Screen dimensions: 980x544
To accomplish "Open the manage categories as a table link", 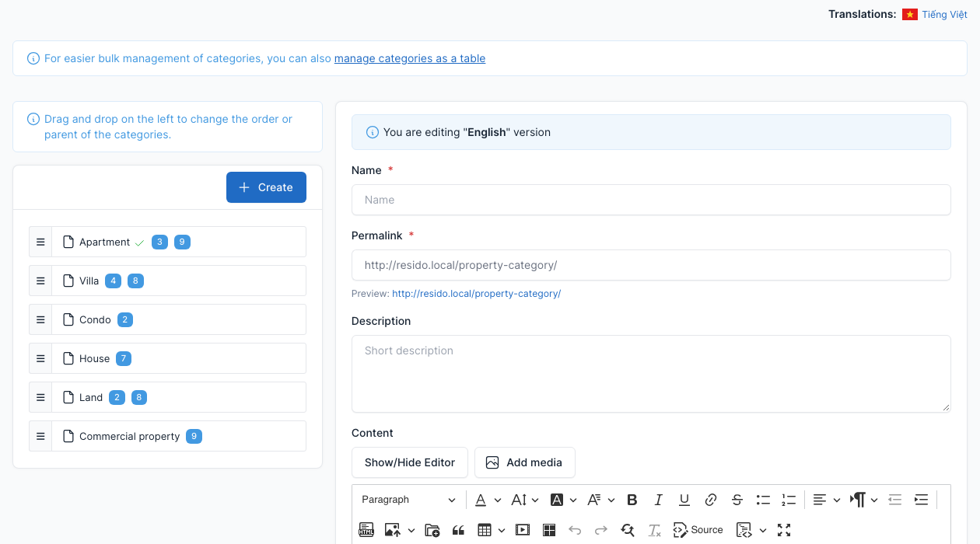I will click(410, 58).
